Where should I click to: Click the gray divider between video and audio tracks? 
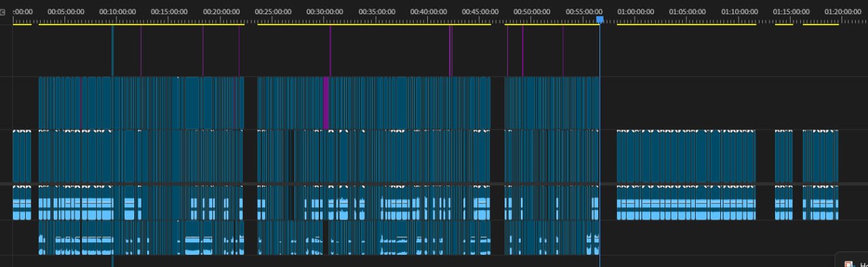434,184
